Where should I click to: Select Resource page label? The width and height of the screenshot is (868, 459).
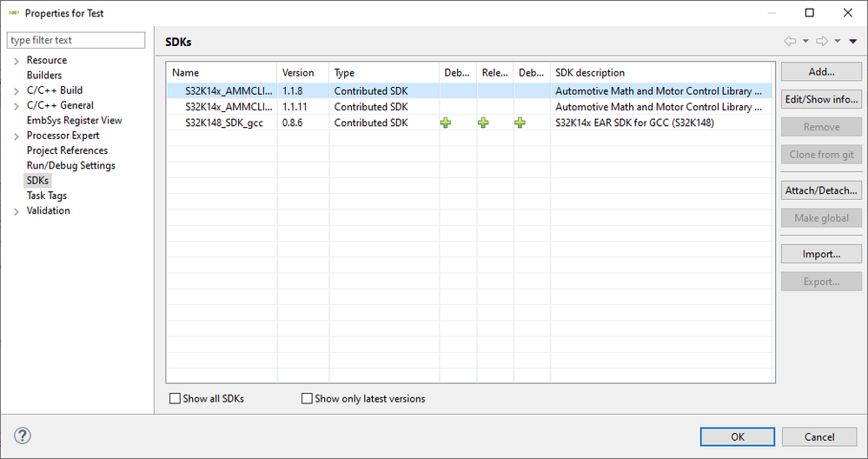coord(47,60)
